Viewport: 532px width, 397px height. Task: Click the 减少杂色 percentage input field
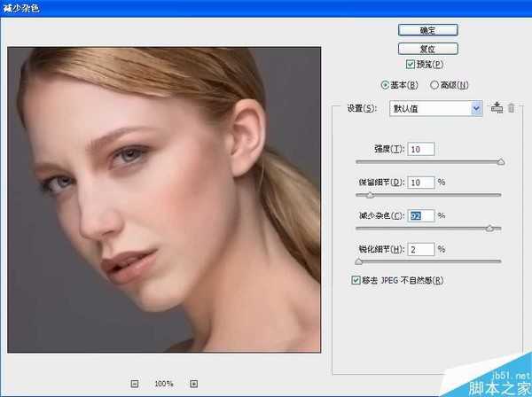[421, 215]
